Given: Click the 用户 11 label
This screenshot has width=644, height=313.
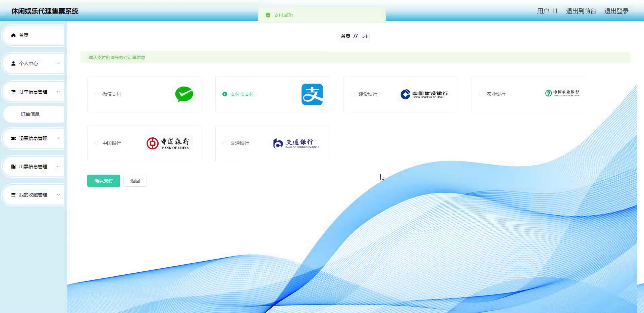Looking at the screenshot, I should [547, 11].
